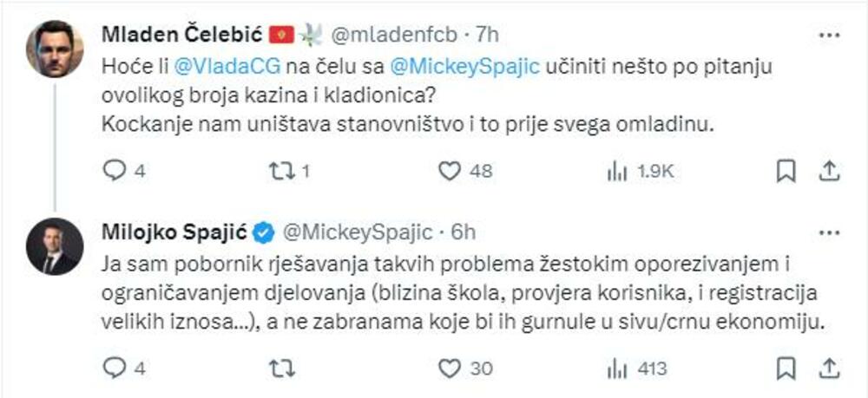Screen dimensions: 868x398
Task: Retweet Milojko Spajić's reply
Action: (279, 369)
